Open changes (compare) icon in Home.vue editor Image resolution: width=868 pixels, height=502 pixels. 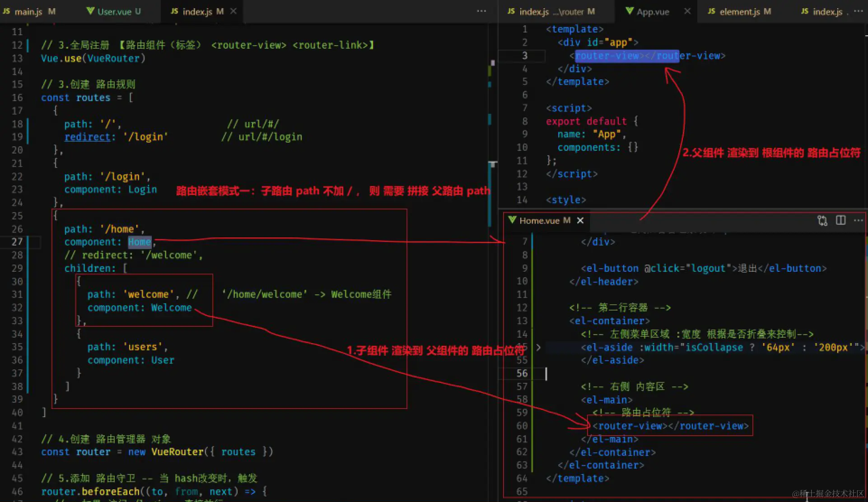[x=822, y=220]
